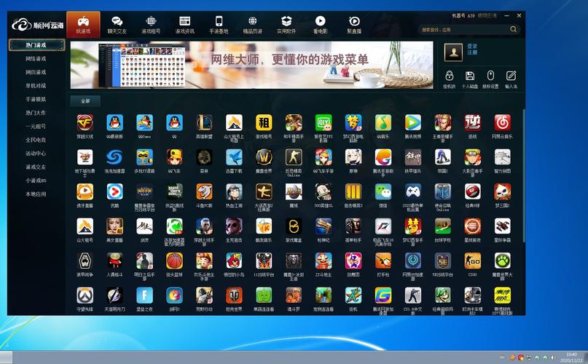Open Tencent Video (腾讯视频) icon
This screenshot has height=364, width=588.
click(x=413, y=122)
